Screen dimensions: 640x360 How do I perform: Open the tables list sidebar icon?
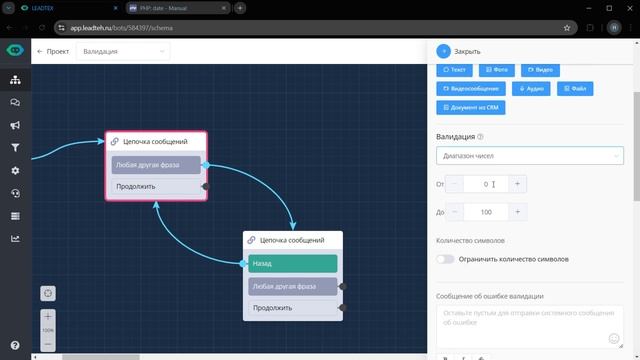point(15,216)
